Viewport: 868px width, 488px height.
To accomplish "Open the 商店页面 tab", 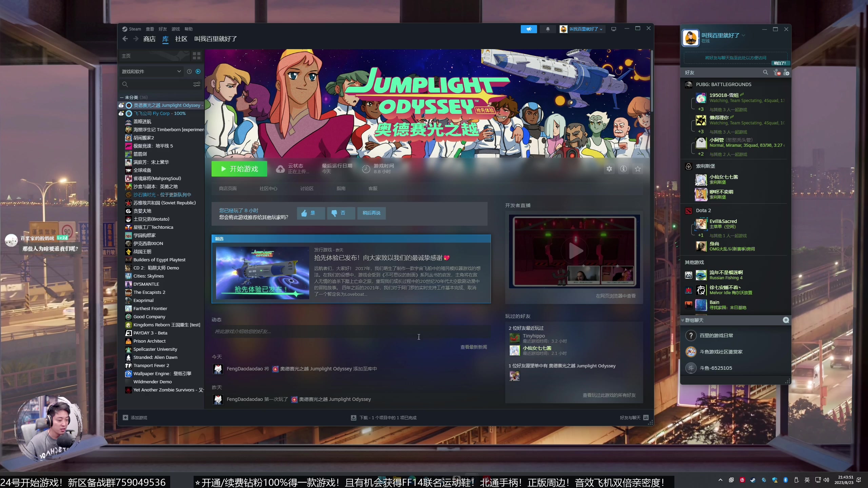I will click(x=228, y=189).
